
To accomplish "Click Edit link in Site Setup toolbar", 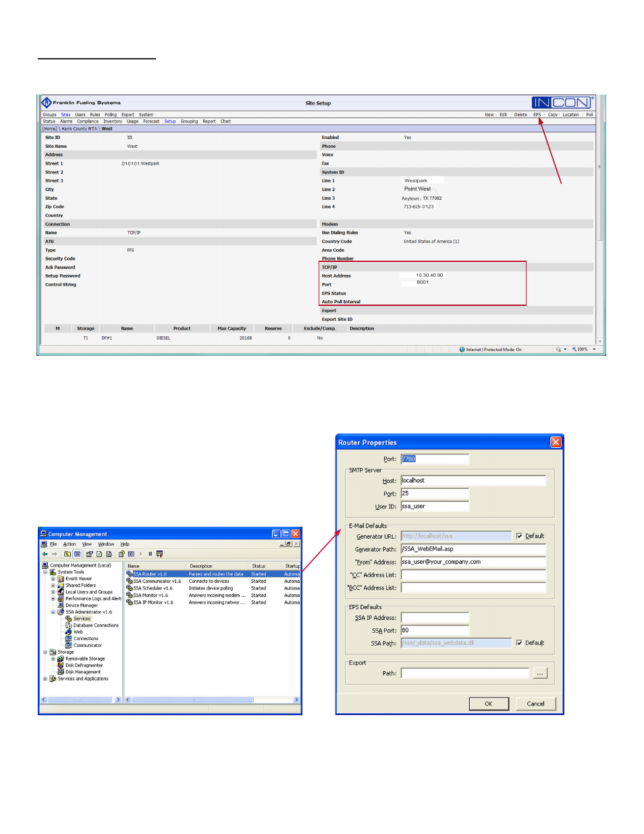I will click(x=503, y=115).
